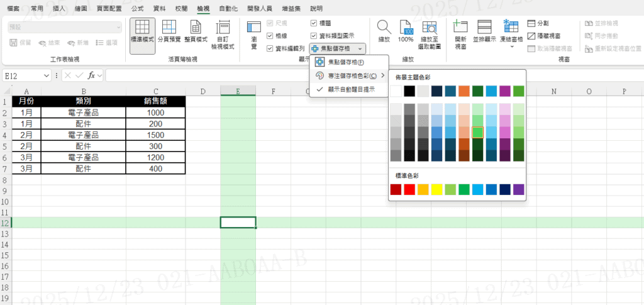Toggle the 標題 headings checkbox
The image size is (644, 305).
[x=314, y=23]
